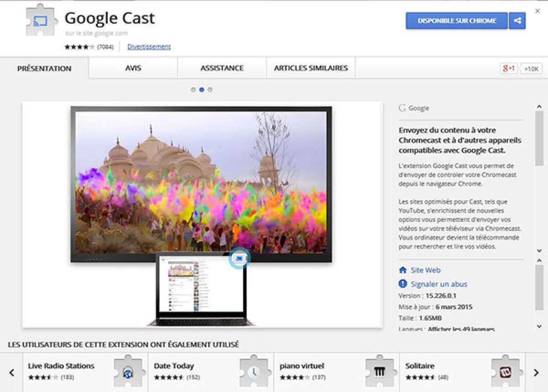Click the piano virtuel keyboard icon

click(x=380, y=372)
